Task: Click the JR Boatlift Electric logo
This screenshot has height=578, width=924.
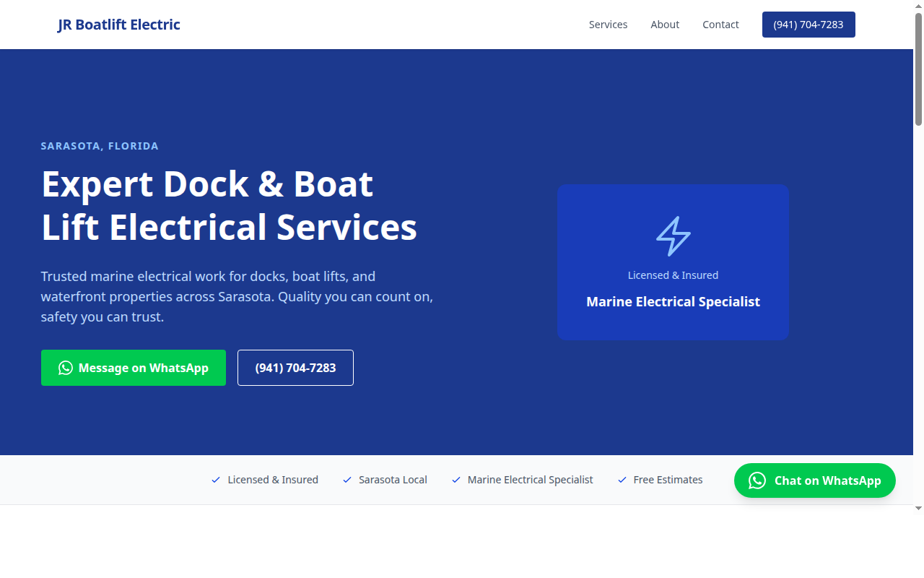Action: [x=119, y=25]
